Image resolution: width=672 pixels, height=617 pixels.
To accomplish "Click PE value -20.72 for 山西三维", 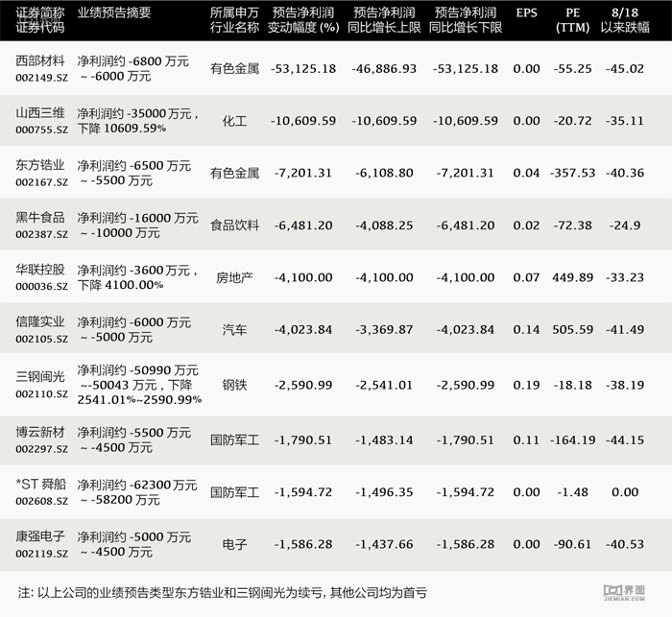I will pyautogui.click(x=572, y=121).
